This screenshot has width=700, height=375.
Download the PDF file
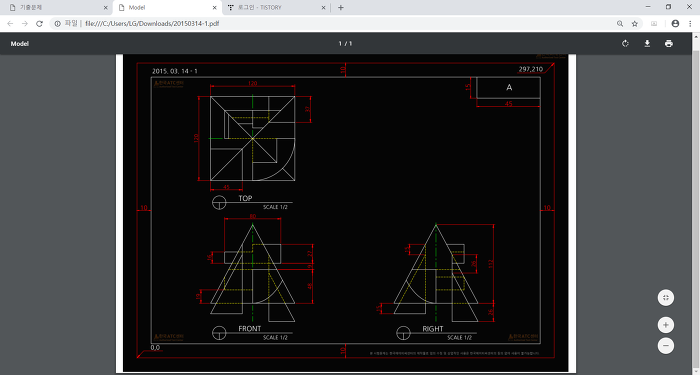[647, 43]
